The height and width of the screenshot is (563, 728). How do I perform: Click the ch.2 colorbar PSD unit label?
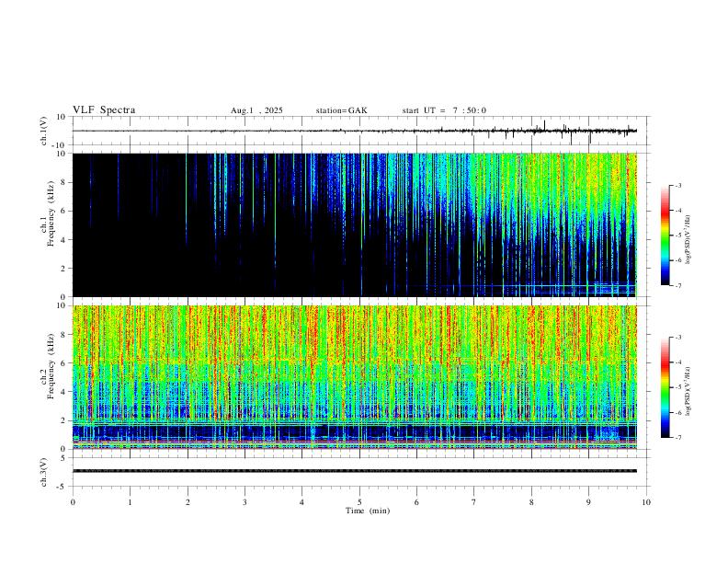click(x=688, y=392)
